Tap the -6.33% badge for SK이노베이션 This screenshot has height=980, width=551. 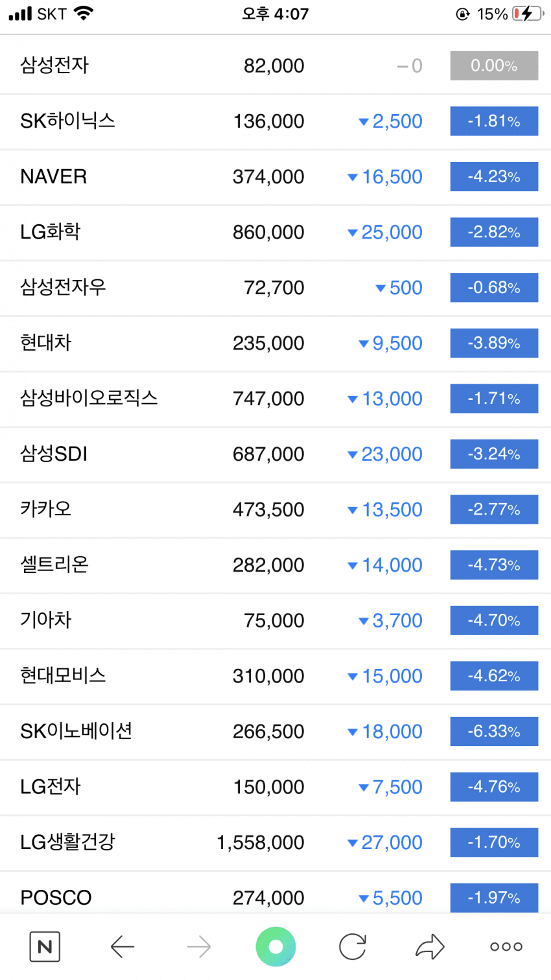coord(494,731)
